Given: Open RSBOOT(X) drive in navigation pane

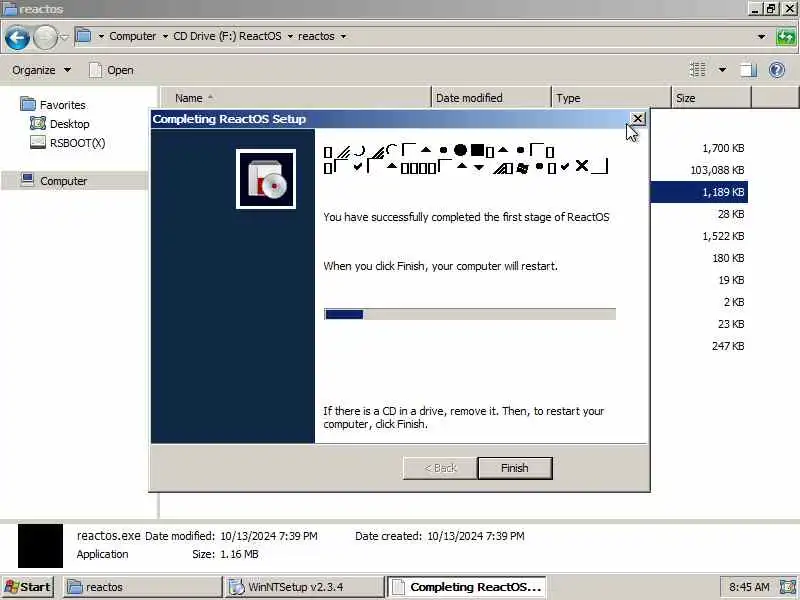Looking at the screenshot, I should pos(78,143).
